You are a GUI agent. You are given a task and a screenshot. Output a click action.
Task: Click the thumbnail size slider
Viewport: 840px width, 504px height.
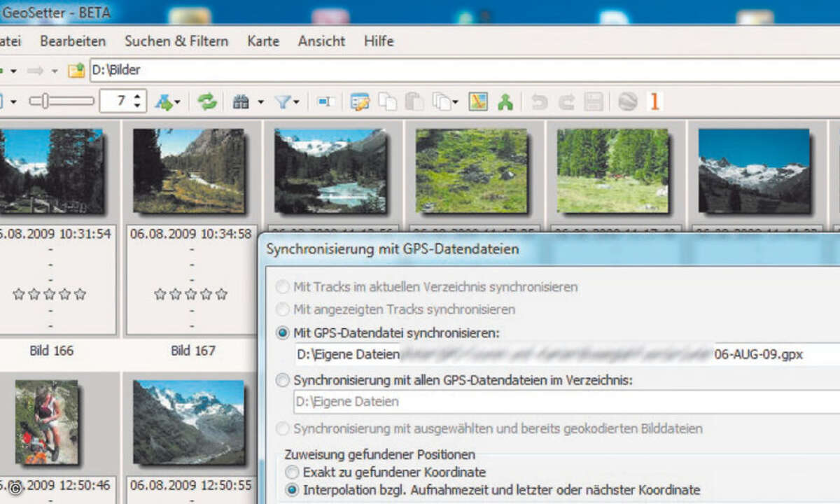62,101
